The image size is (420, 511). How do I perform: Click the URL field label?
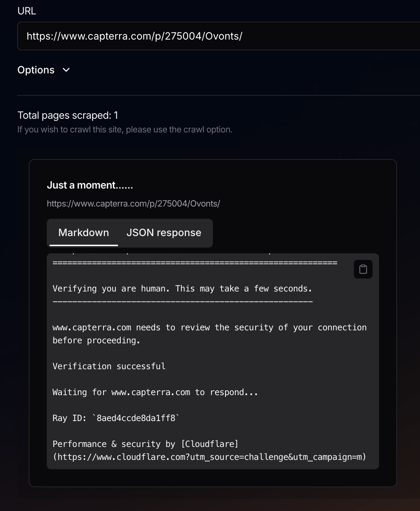tap(27, 11)
